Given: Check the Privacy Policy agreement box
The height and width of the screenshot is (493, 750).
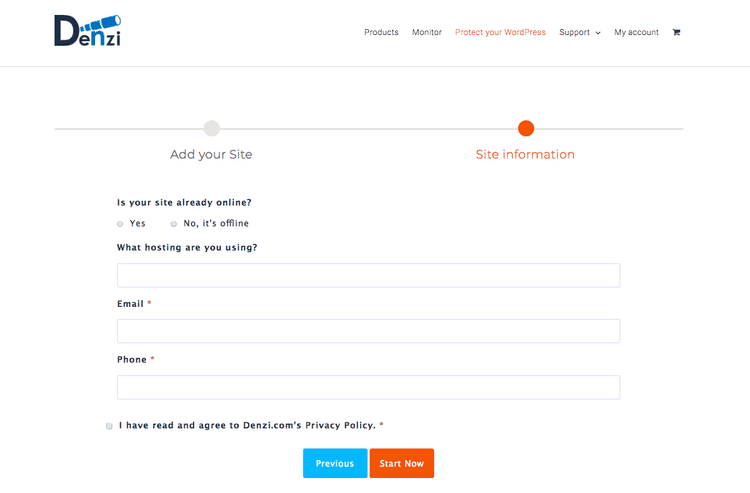Looking at the screenshot, I should pyautogui.click(x=109, y=426).
